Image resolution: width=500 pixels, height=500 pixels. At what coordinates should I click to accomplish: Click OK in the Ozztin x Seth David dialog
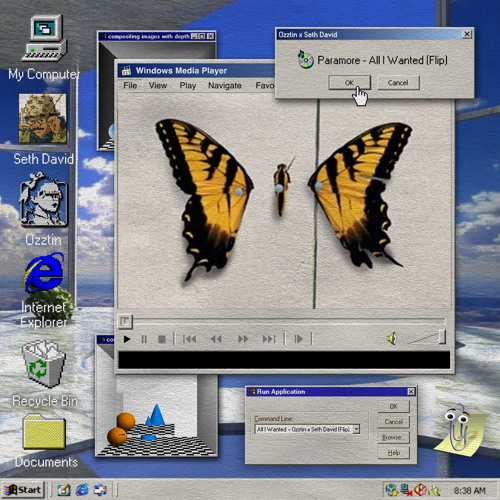point(349,83)
